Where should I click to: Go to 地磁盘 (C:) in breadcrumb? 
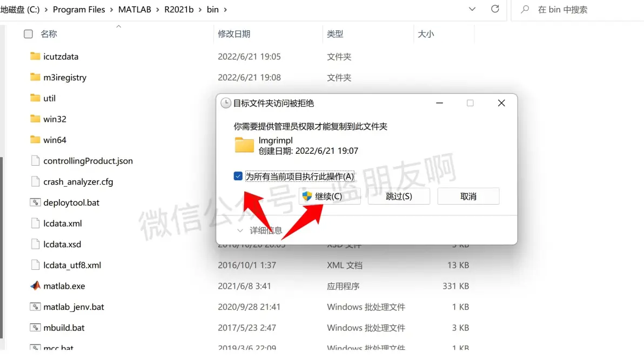coord(19,9)
